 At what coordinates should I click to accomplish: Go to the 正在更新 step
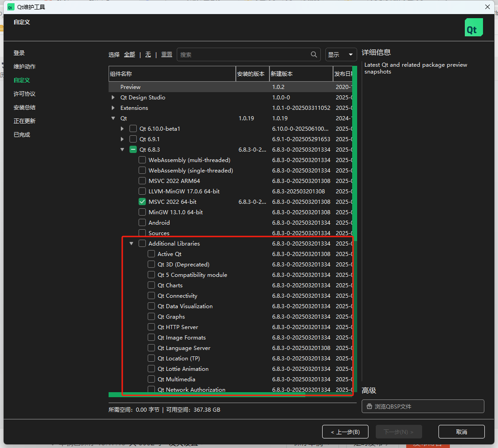[25, 121]
